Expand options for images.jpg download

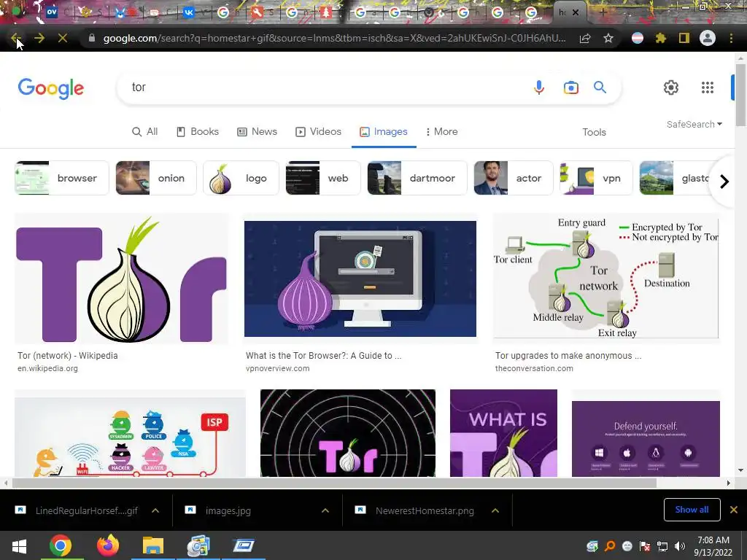325,510
